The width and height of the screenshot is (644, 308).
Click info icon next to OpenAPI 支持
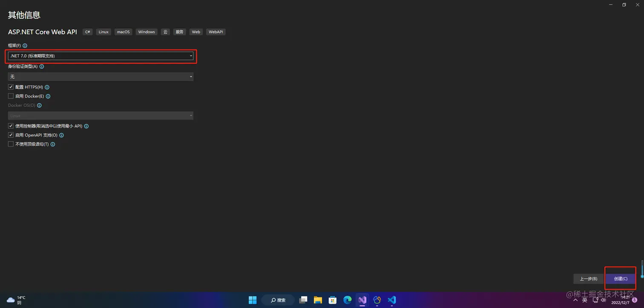point(61,135)
